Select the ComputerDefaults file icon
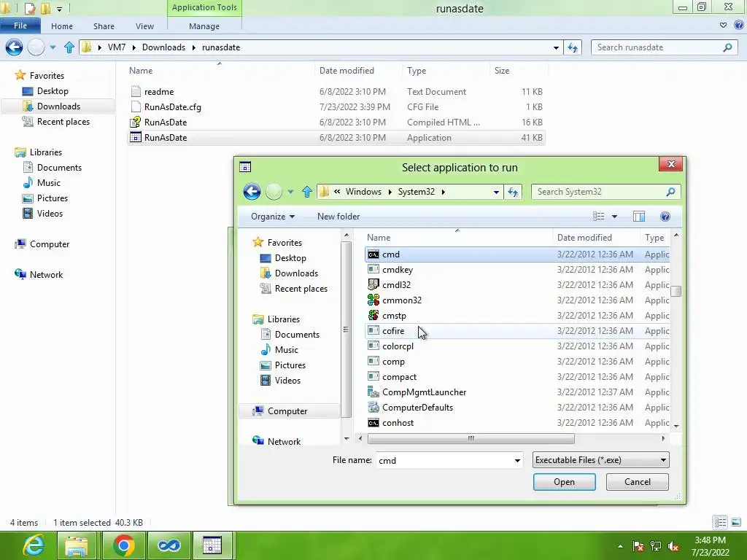The height and width of the screenshot is (560, 747). (373, 407)
